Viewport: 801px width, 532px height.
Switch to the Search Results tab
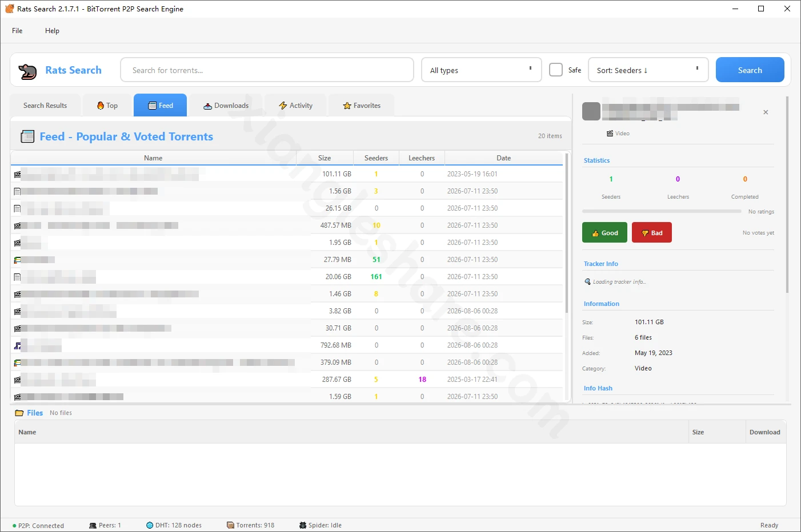tap(45, 106)
